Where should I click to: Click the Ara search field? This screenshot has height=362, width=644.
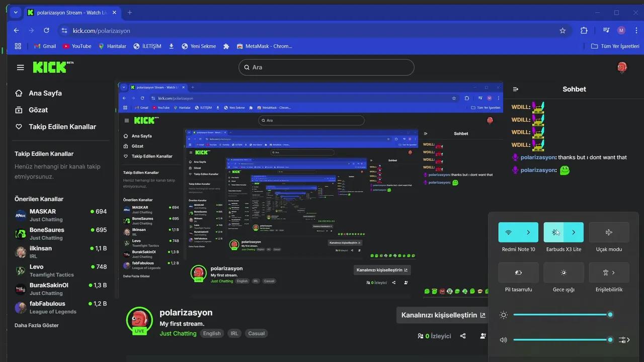[x=326, y=67]
